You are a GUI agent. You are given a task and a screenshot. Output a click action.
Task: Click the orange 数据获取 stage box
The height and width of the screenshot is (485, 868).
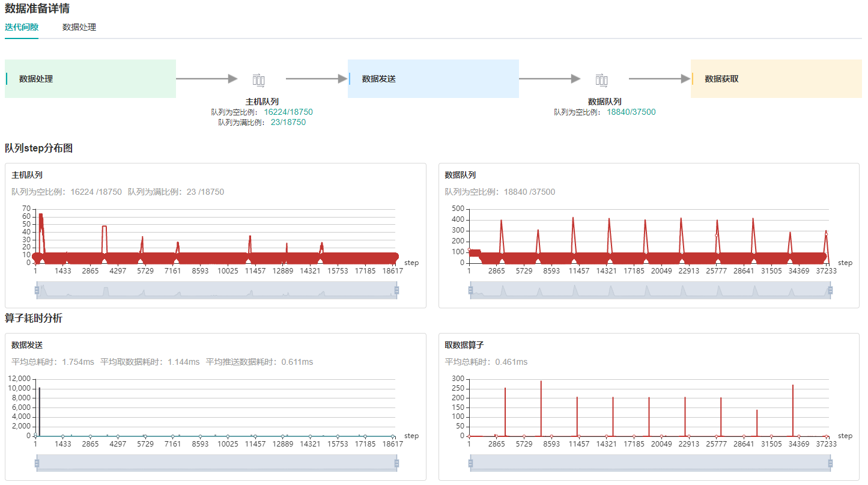click(x=776, y=79)
